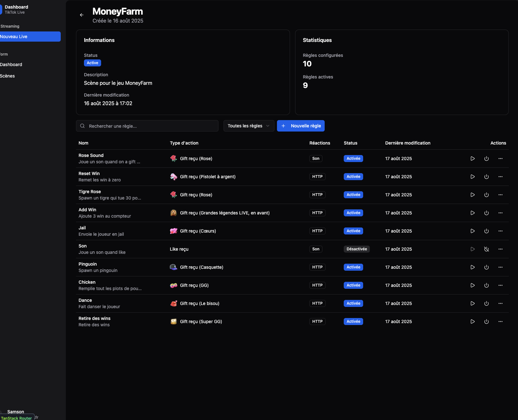Go back using the arrow next to MoneyFarm
Viewport: 518px width, 420px height.
click(82, 15)
